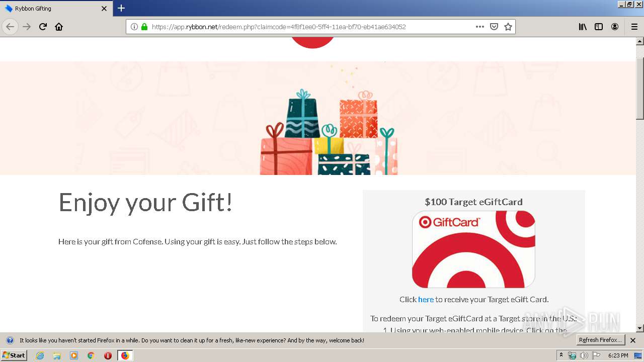Reload the current page
This screenshot has width=644, height=362.
[43, 27]
